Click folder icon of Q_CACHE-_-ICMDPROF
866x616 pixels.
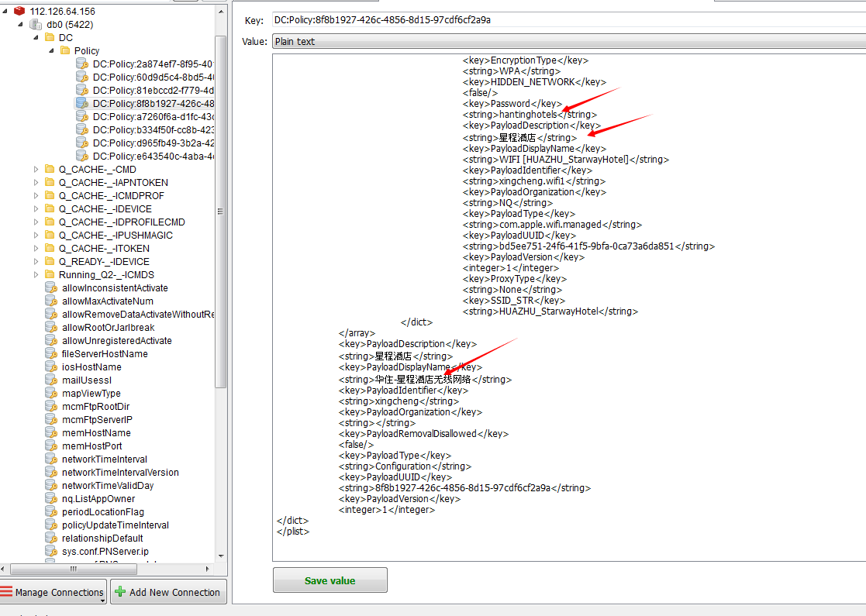click(50, 195)
